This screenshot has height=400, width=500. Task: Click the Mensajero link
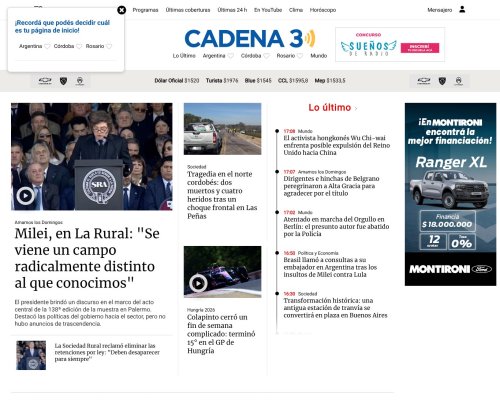(x=440, y=10)
